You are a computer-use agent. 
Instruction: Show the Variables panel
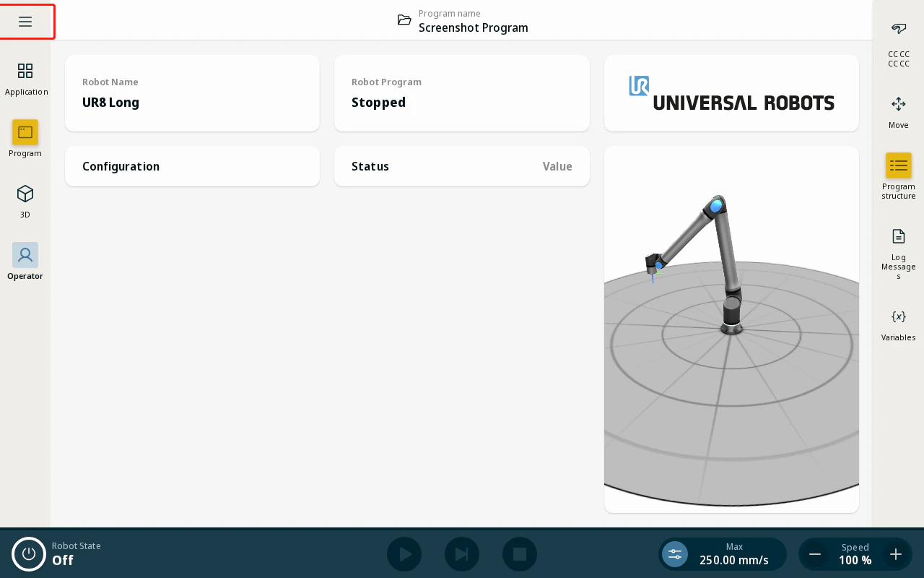(x=899, y=324)
